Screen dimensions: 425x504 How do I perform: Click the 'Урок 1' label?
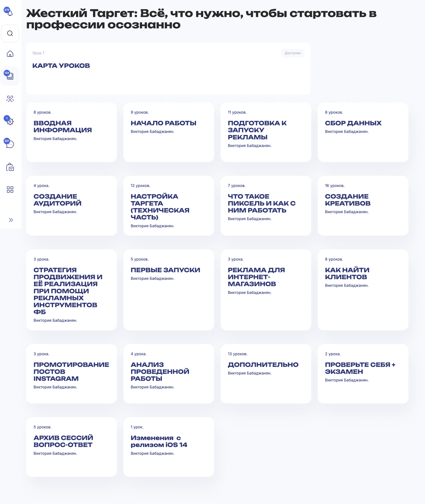coord(38,53)
